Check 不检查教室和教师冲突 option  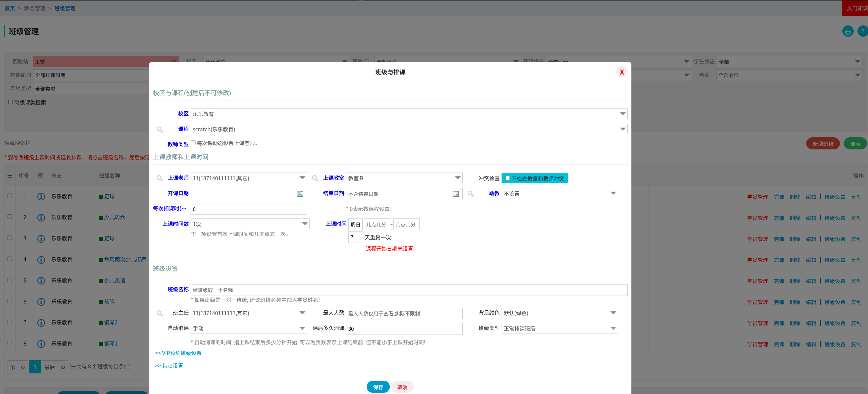pyautogui.click(x=507, y=178)
